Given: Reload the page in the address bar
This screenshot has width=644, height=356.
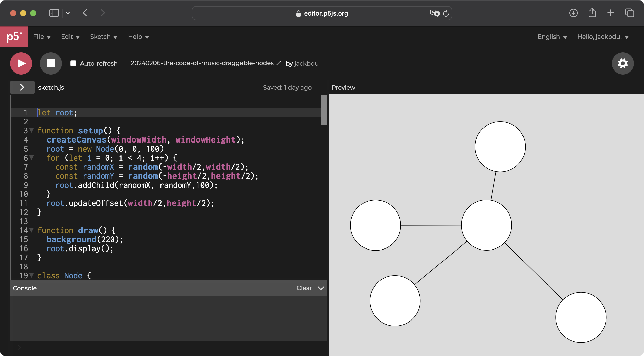Looking at the screenshot, I should [446, 13].
